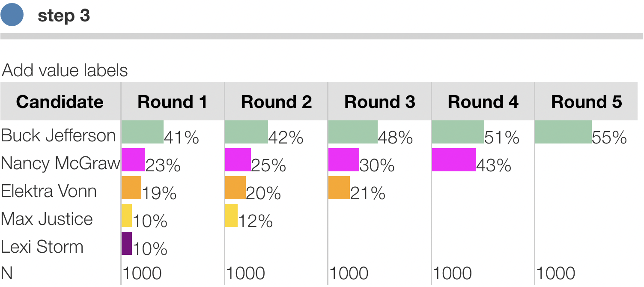This screenshot has width=644, height=287.
Task: Click the blue step 3 circle marker
Action: (x=12, y=15)
